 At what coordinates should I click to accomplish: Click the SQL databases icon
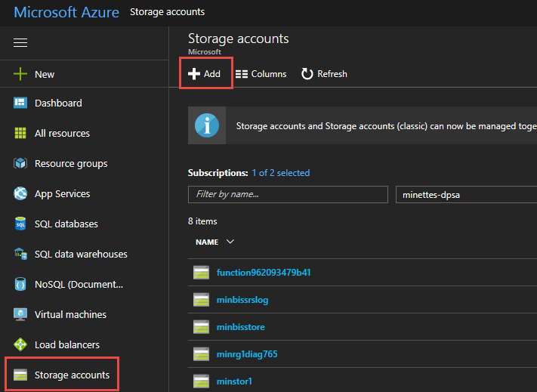[x=20, y=224]
